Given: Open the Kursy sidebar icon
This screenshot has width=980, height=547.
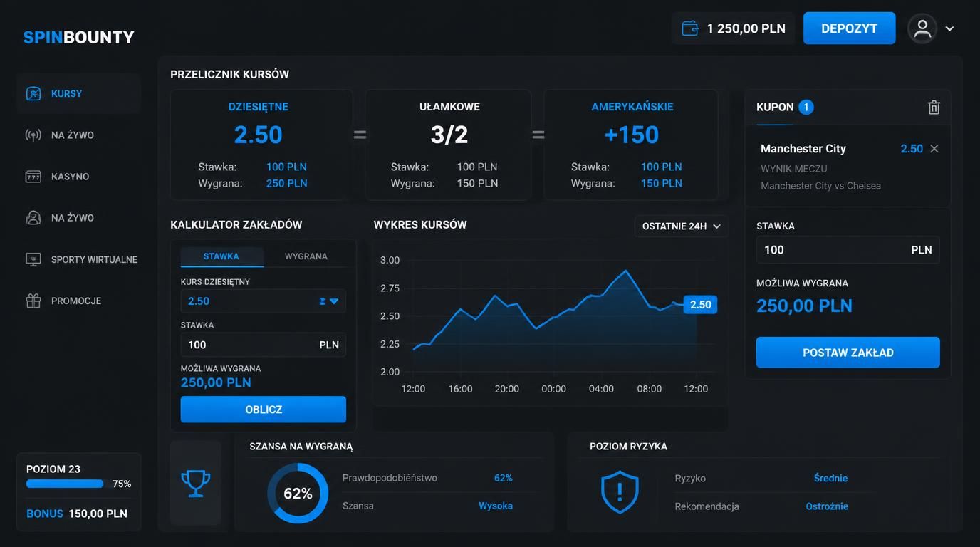Looking at the screenshot, I should [x=33, y=93].
